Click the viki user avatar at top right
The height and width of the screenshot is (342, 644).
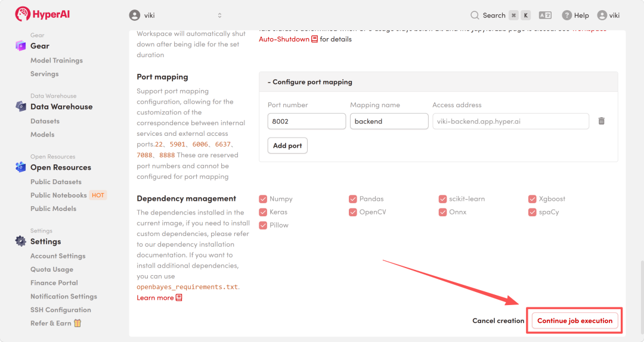[x=602, y=15]
